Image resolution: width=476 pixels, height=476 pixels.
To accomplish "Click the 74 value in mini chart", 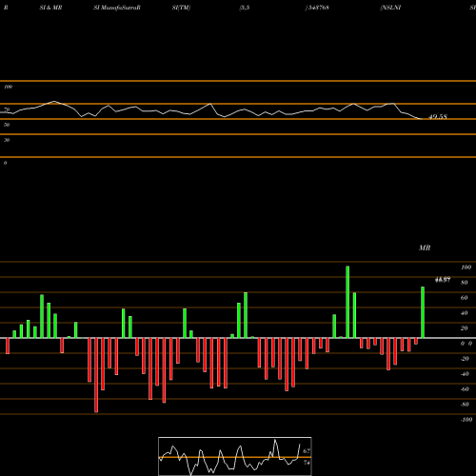I will click(307, 463).
